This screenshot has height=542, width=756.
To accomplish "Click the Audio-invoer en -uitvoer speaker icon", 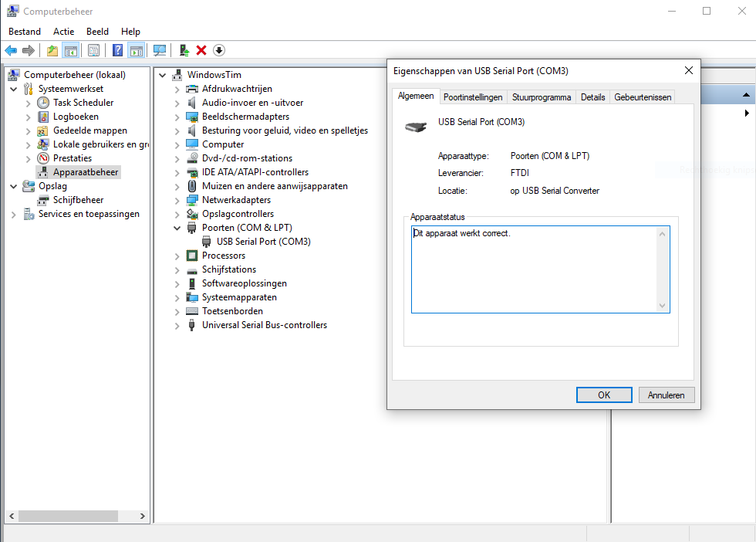I will (x=192, y=103).
